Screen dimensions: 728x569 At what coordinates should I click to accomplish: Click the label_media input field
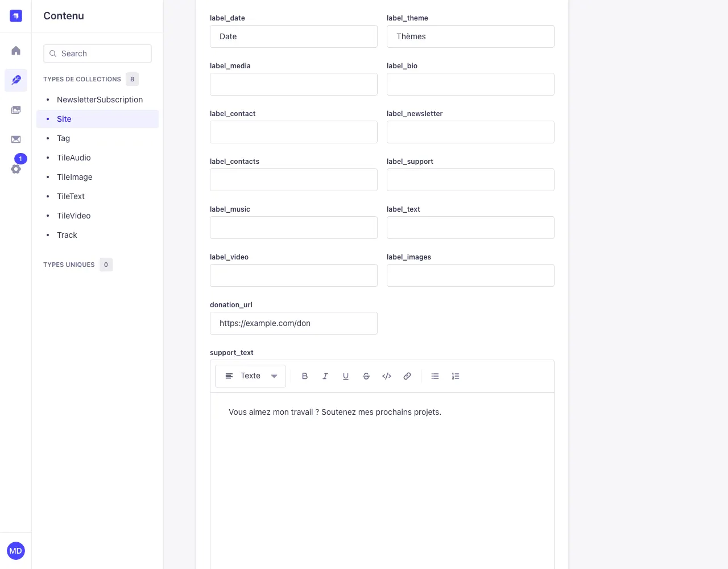pyautogui.click(x=293, y=84)
